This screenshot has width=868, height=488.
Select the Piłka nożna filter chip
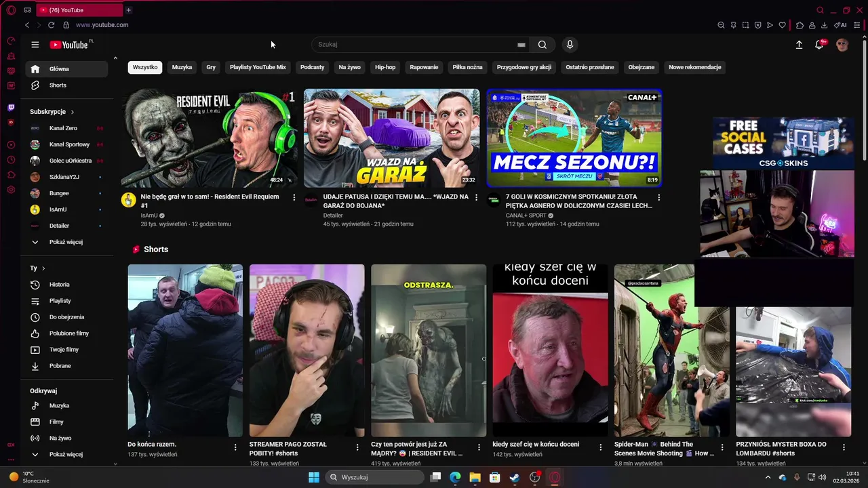click(467, 67)
